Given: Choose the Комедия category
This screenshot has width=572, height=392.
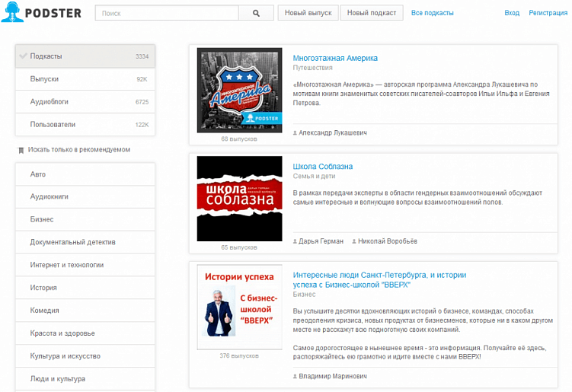Looking at the screenshot, I should [x=85, y=311].
